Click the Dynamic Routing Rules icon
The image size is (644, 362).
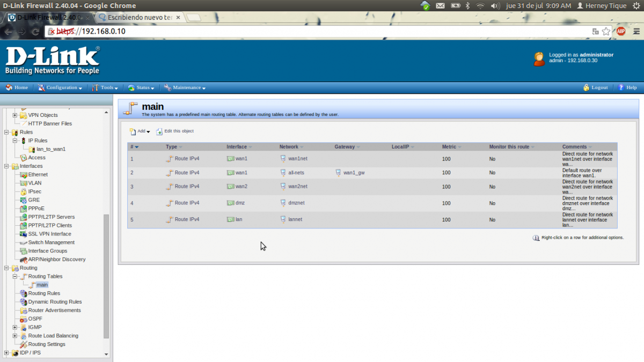click(24, 302)
